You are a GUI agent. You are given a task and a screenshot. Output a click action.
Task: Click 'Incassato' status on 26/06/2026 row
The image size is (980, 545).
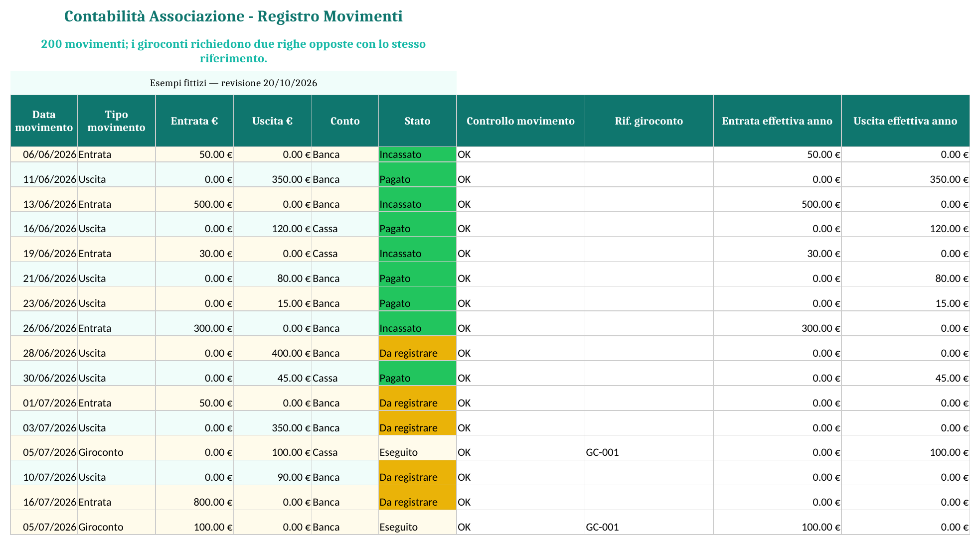point(418,324)
